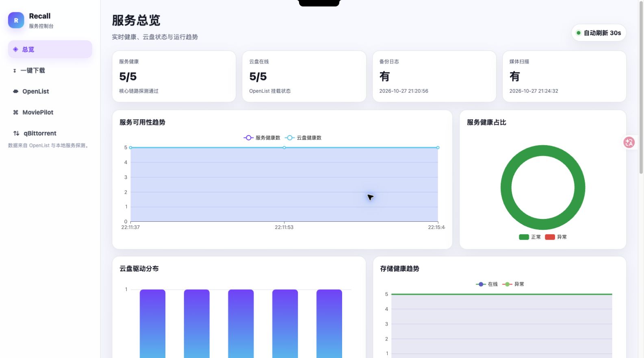The height and width of the screenshot is (358, 644).
Task: Click the 5/5 value under 服务健康
Action: click(128, 76)
